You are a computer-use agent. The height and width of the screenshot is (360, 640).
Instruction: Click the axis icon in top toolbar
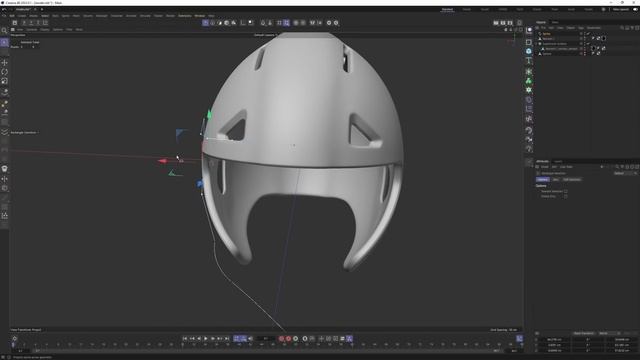pos(243,23)
